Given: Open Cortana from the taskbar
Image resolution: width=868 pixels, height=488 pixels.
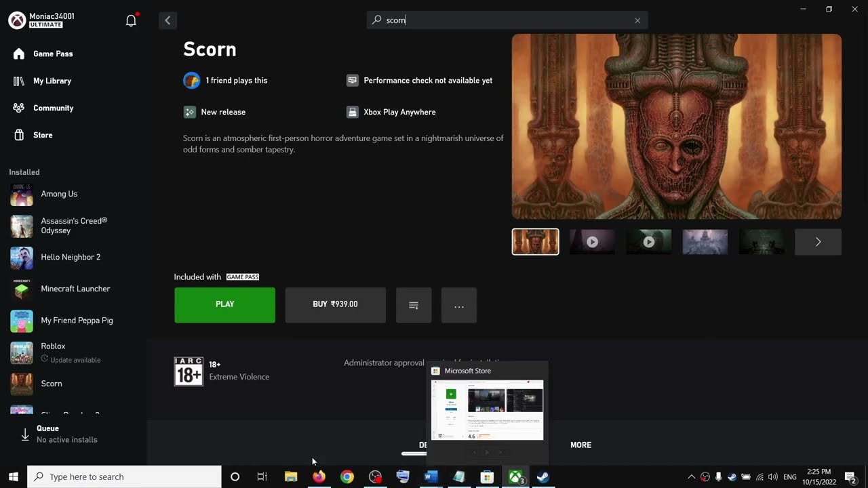Looking at the screenshot, I should pyautogui.click(x=235, y=477).
